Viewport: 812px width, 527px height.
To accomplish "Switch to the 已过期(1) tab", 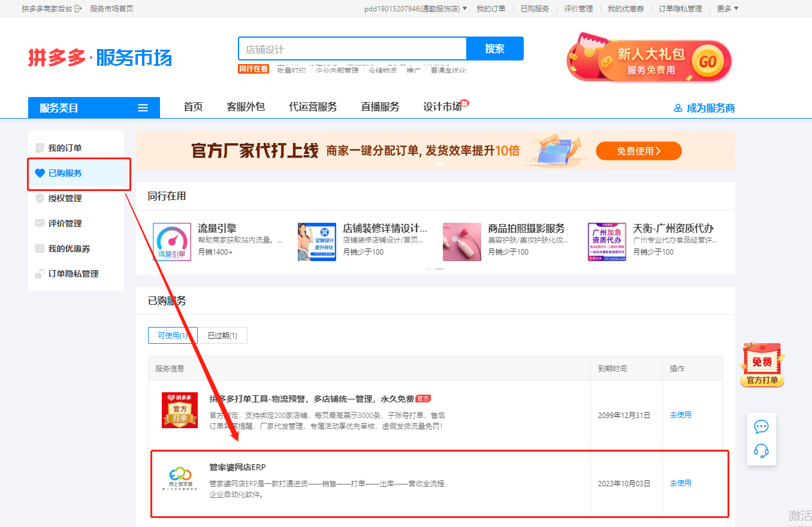I will (x=222, y=335).
